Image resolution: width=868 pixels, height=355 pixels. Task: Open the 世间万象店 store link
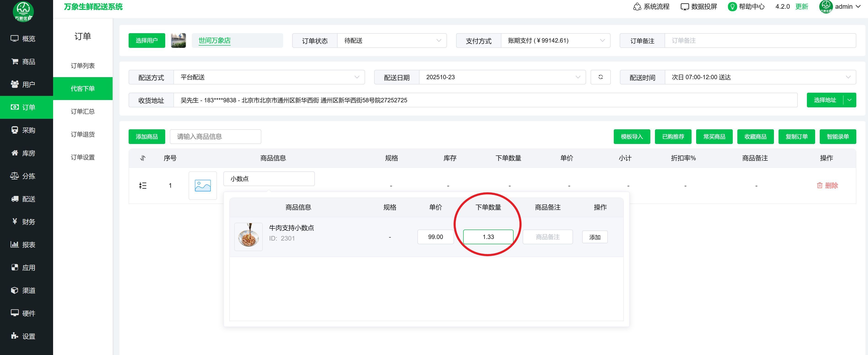(x=214, y=41)
